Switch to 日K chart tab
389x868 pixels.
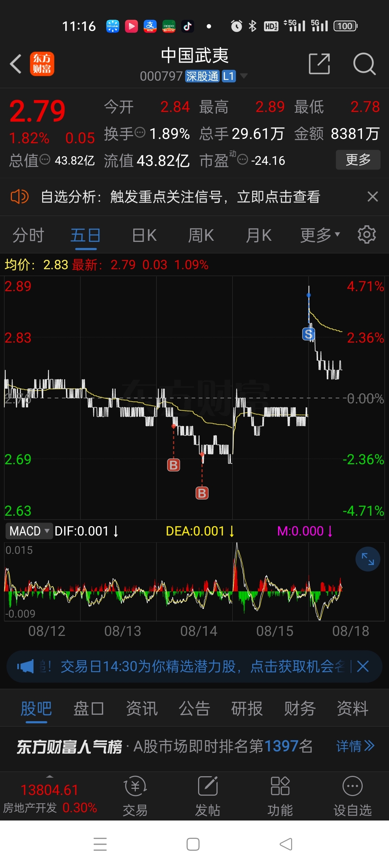pyautogui.click(x=144, y=235)
